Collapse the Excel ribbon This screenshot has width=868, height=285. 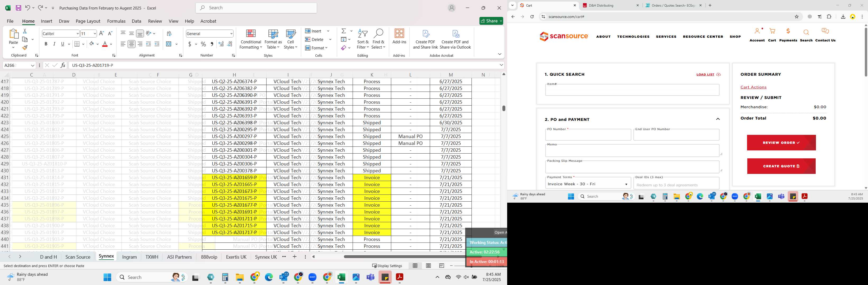pyautogui.click(x=499, y=54)
